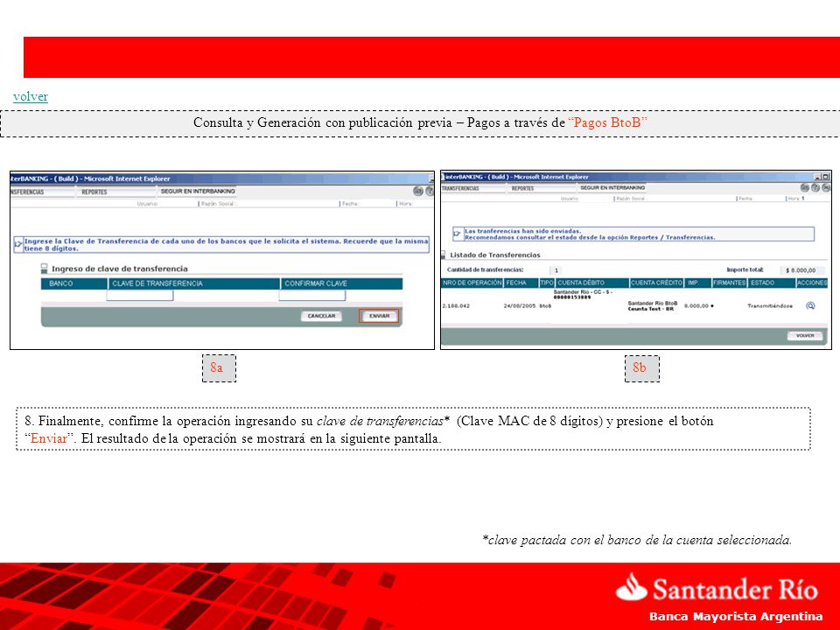This screenshot has height=630, width=840.
Task: Click Volver button in Listado de Transferencias window
Action: tap(805, 335)
